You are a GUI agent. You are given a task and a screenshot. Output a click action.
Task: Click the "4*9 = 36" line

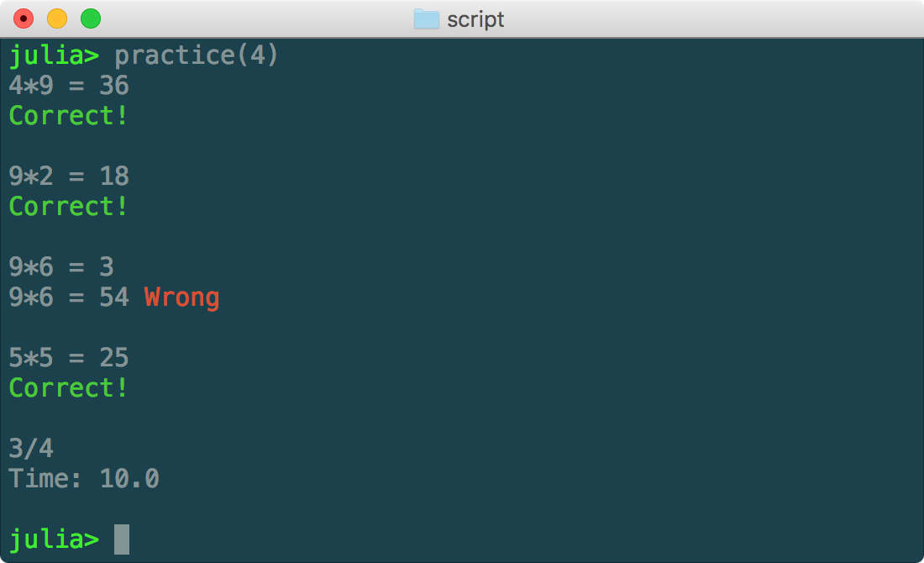click(69, 86)
